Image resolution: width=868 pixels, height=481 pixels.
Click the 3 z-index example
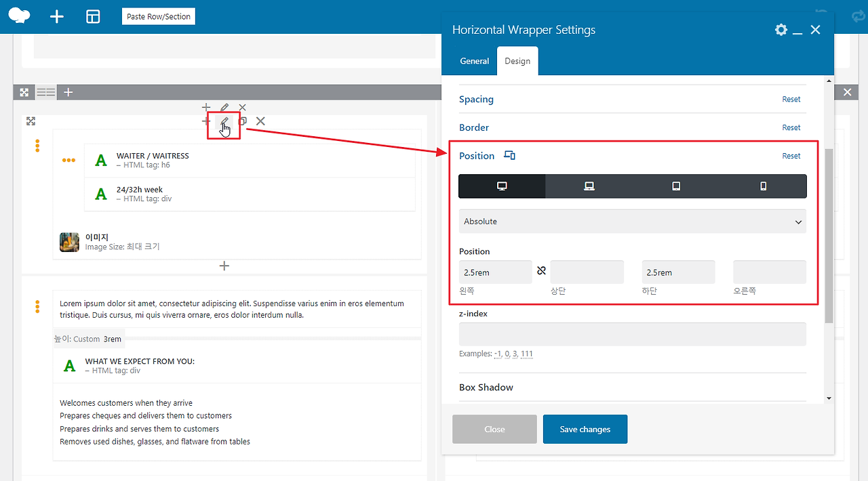click(x=516, y=354)
